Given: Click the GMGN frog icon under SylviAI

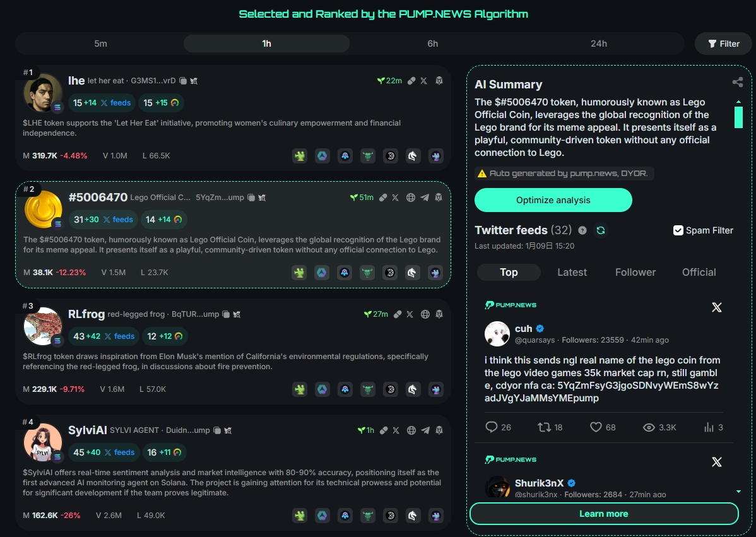Looking at the screenshot, I should [300, 516].
